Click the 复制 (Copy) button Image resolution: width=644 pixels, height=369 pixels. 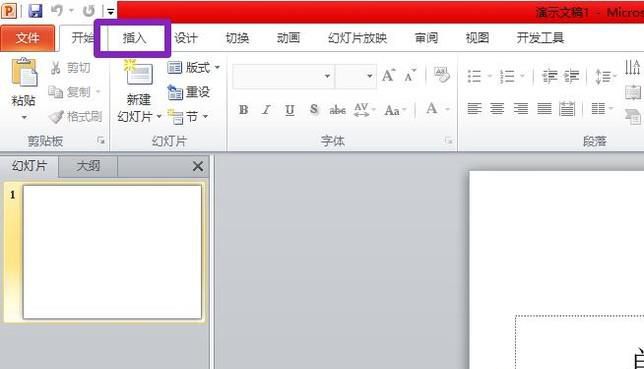pos(69,92)
